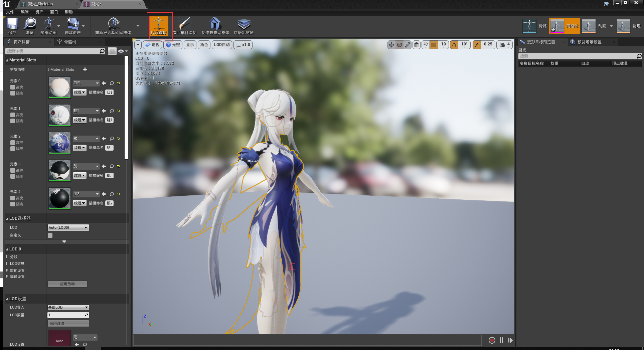
Task: Expand the 简化设置 section
Action: pos(7,270)
